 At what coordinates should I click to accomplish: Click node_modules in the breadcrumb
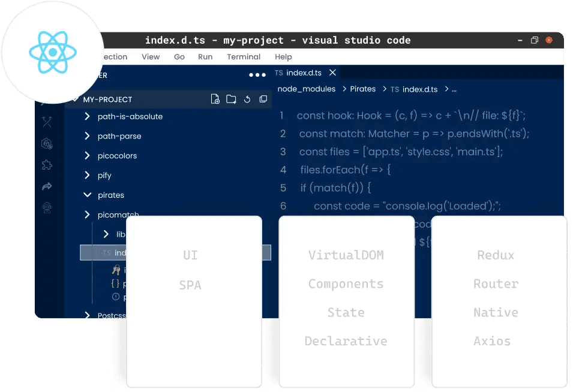(306, 89)
